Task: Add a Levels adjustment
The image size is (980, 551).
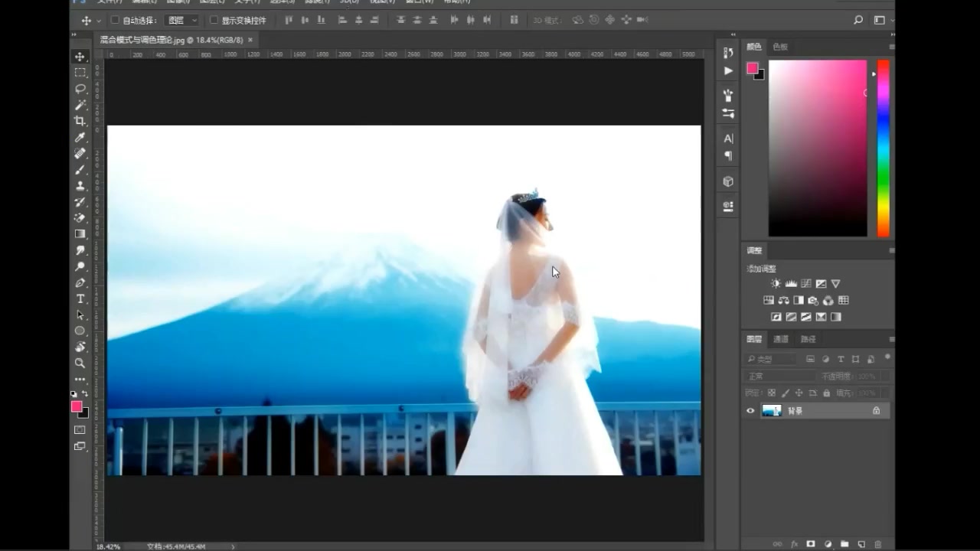Action: (x=791, y=284)
